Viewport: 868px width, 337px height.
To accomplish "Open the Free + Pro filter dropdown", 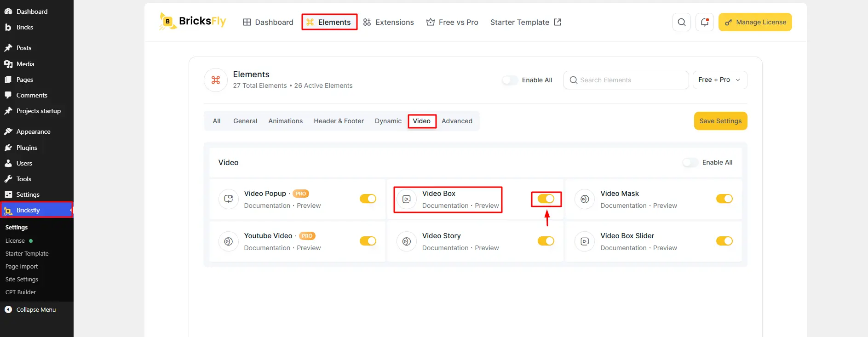I will tap(720, 80).
